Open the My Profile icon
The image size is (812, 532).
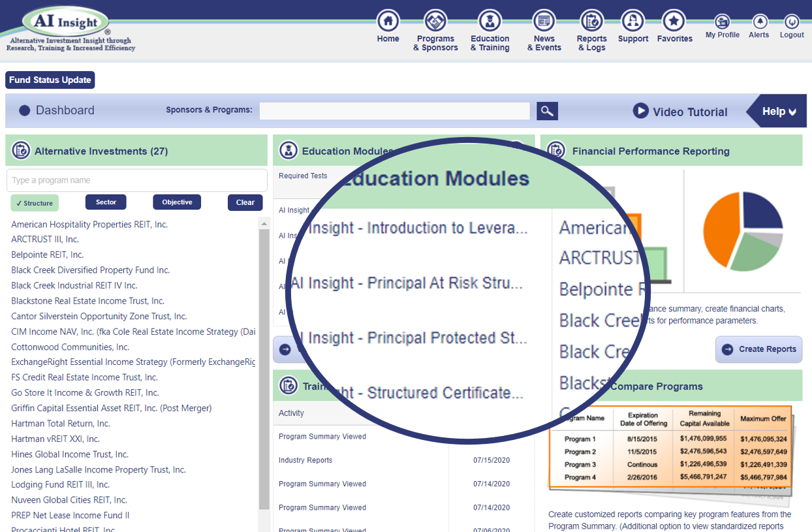(722, 22)
